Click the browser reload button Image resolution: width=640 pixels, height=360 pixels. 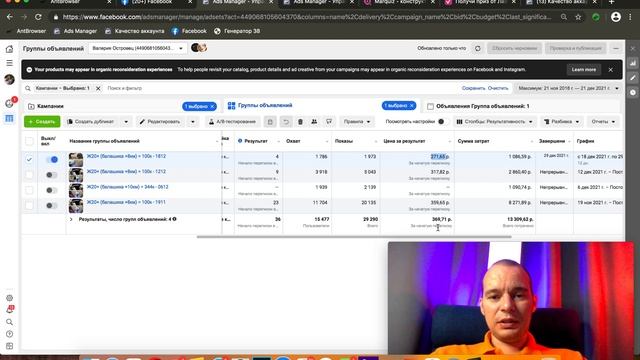(x=38, y=17)
